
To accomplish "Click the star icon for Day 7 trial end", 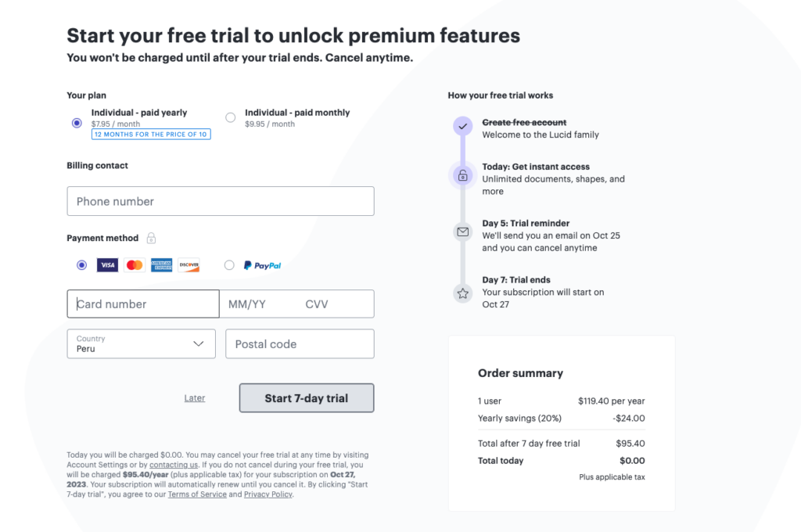I will [x=463, y=294].
